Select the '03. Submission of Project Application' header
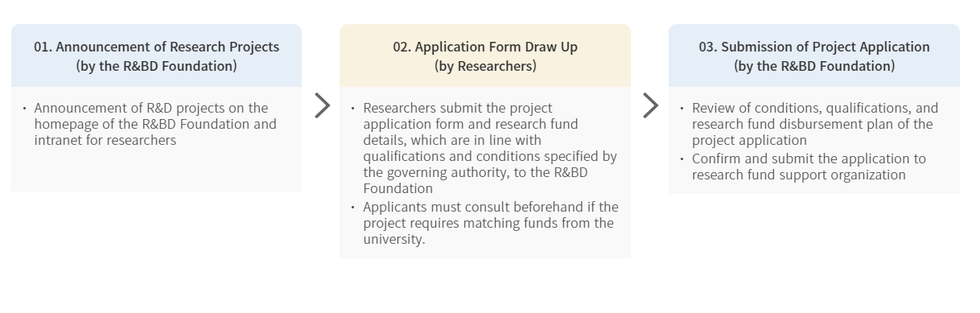The height and width of the screenshot is (313, 980). (814, 56)
